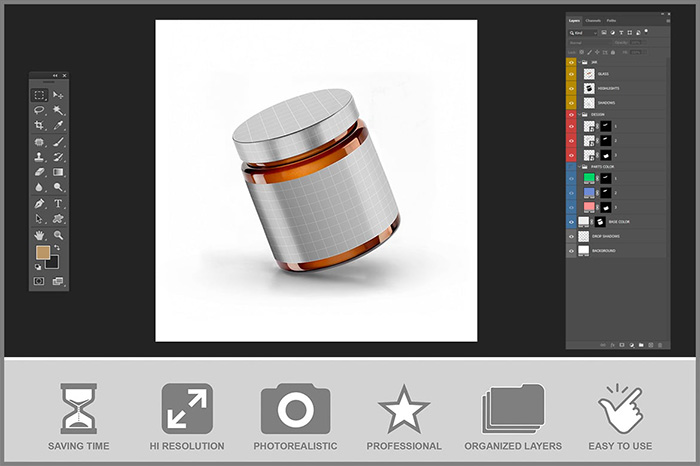The height and width of the screenshot is (466, 700).
Task: Select the Lasso tool
Action: pos(39,110)
